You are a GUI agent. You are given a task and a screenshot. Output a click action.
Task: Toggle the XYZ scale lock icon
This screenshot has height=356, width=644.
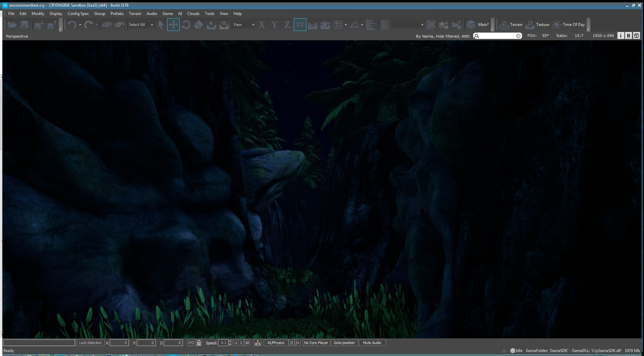(199, 343)
